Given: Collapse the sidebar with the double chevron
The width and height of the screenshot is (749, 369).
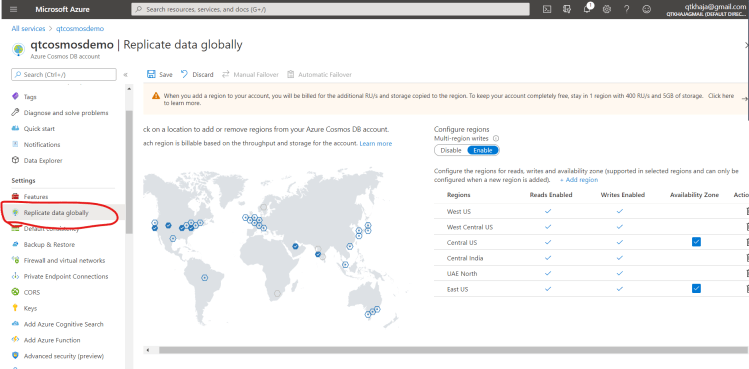Looking at the screenshot, I should pyautogui.click(x=126, y=75).
